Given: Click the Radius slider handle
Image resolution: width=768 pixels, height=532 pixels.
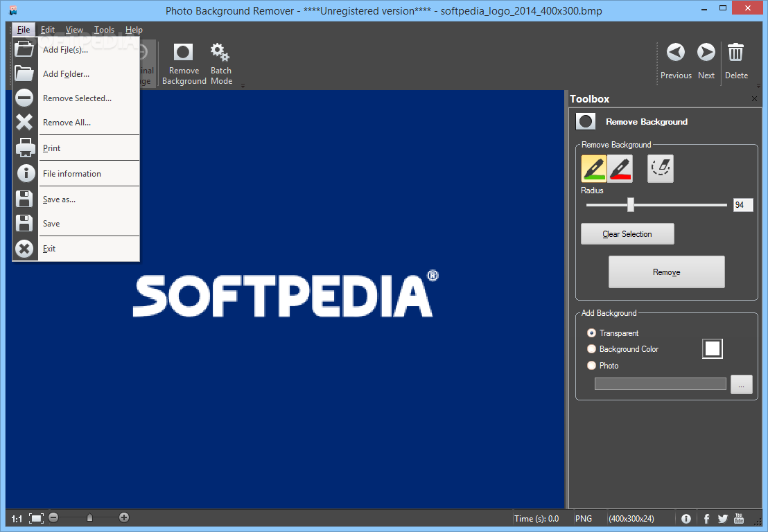Looking at the screenshot, I should pos(630,204).
